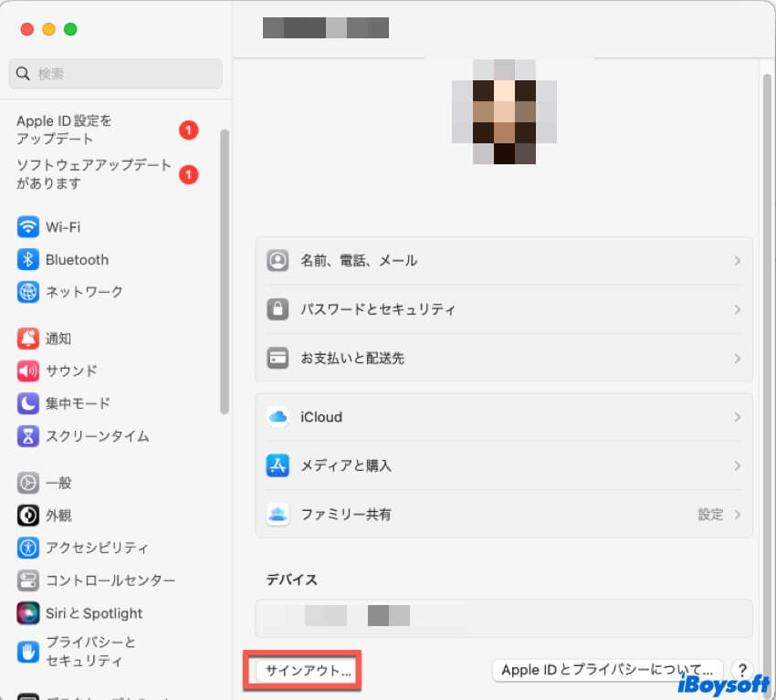
Task: Select Bluetooth in the sidebar
Action: 78,260
